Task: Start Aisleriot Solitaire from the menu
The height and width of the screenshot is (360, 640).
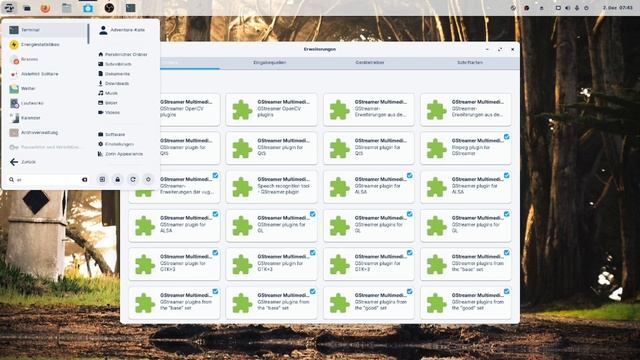Action: (x=46, y=74)
